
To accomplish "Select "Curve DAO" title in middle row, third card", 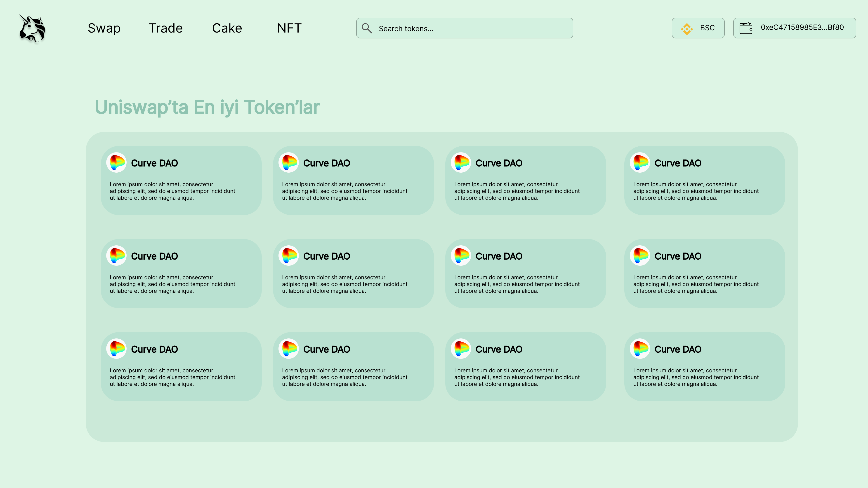I will tap(499, 256).
